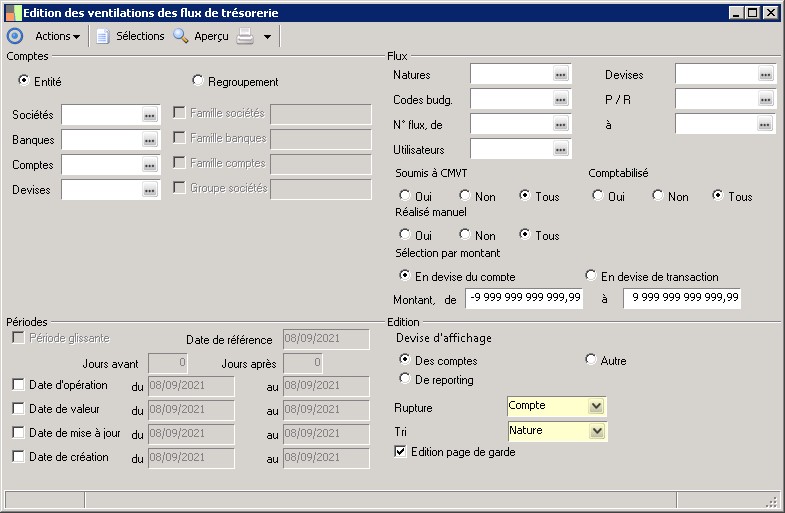The width and height of the screenshot is (785, 513).
Task: Open the P / R lookup ellipsis button
Action: [766, 99]
